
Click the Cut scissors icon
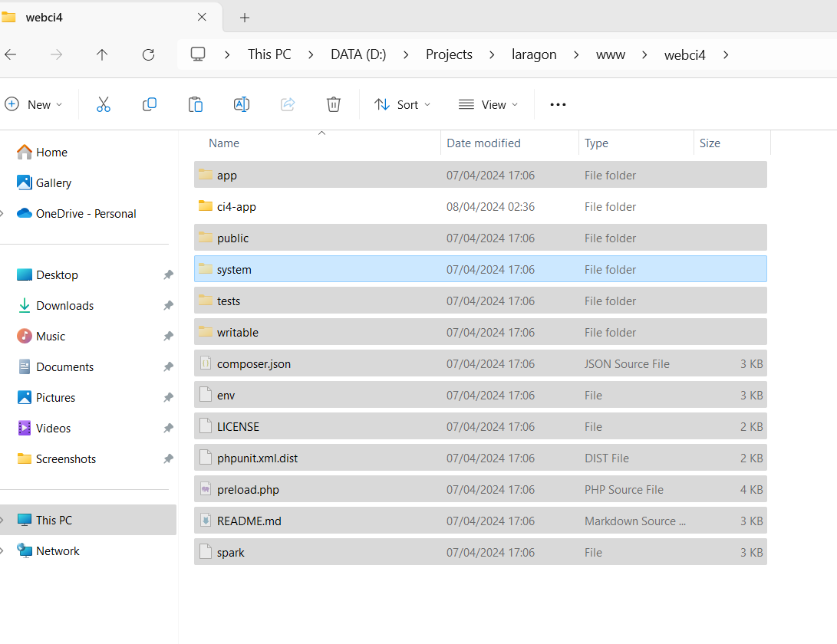104,104
